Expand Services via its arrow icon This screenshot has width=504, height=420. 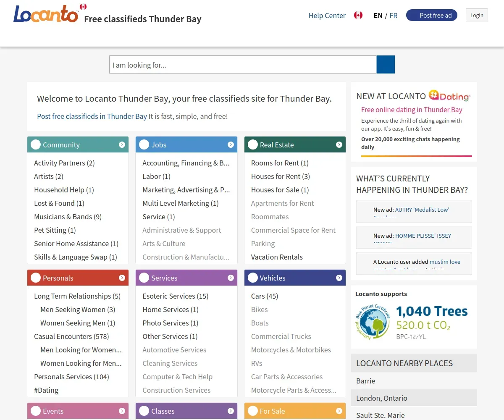point(231,278)
